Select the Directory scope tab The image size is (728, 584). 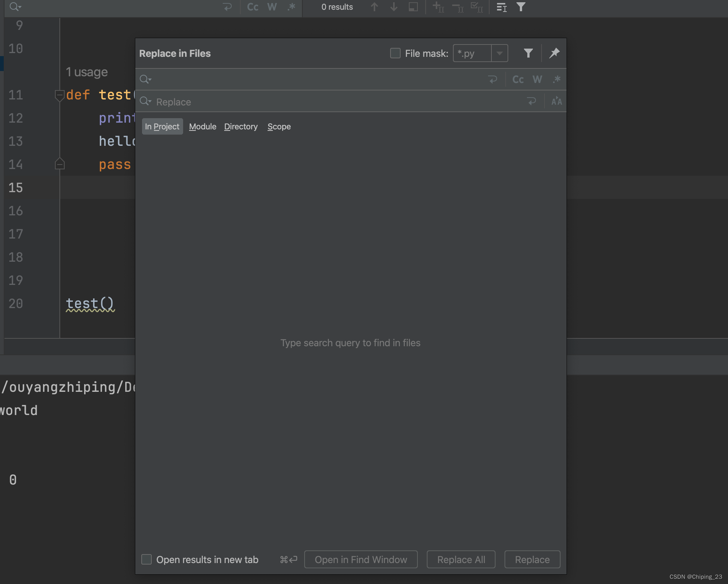pyautogui.click(x=241, y=126)
